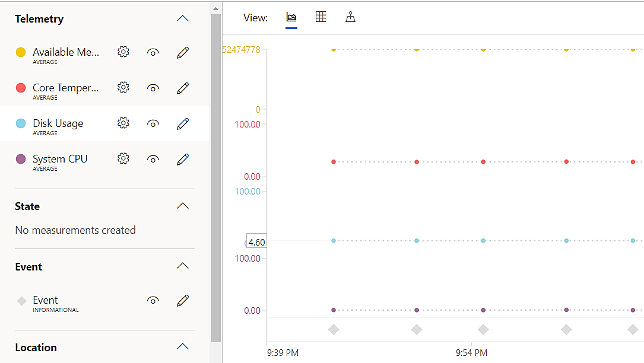Open settings gear for Available Memory

click(x=123, y=52)
